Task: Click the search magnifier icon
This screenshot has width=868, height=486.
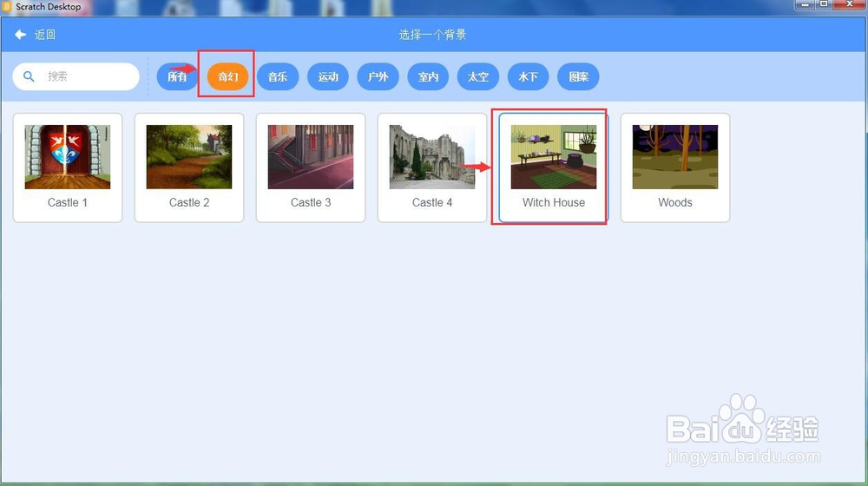Action: (x=29, y=76)
